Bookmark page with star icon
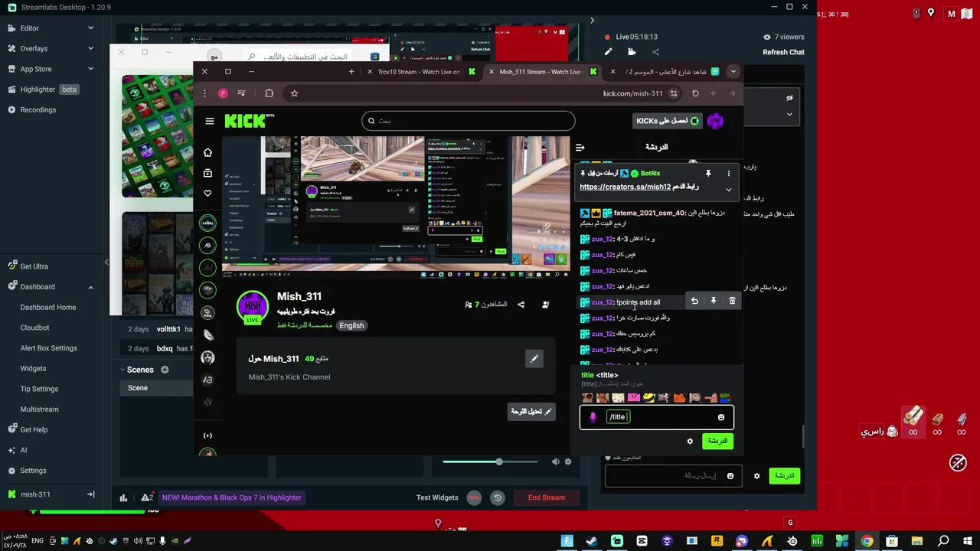The width and height of the screenshot is (980, 551). tap(294, 93)
